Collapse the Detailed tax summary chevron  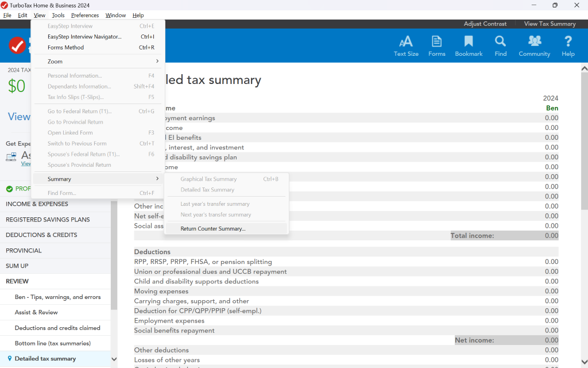[x=114, y=358]
